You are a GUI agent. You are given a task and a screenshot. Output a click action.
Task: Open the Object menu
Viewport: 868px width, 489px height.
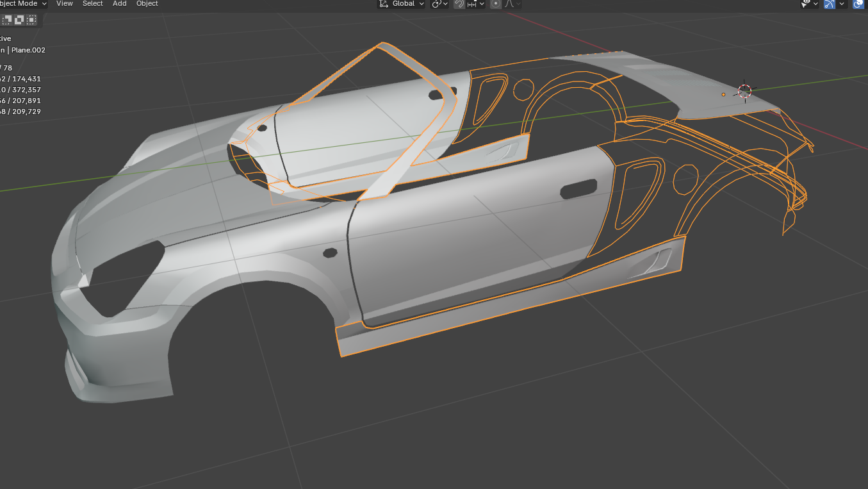click(147, 4)
